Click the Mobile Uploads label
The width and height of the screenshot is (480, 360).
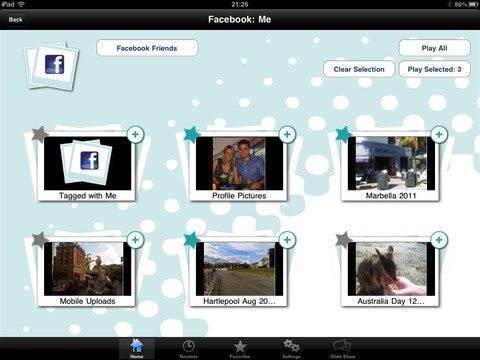88,301
